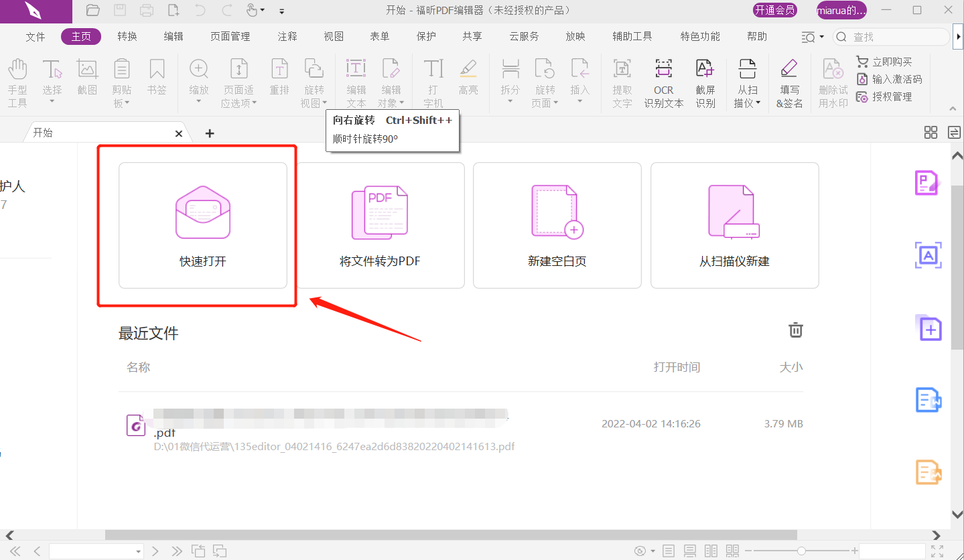Select the 高亮 highlighter tool
The image size is (964, 560).
coord(468,77)
